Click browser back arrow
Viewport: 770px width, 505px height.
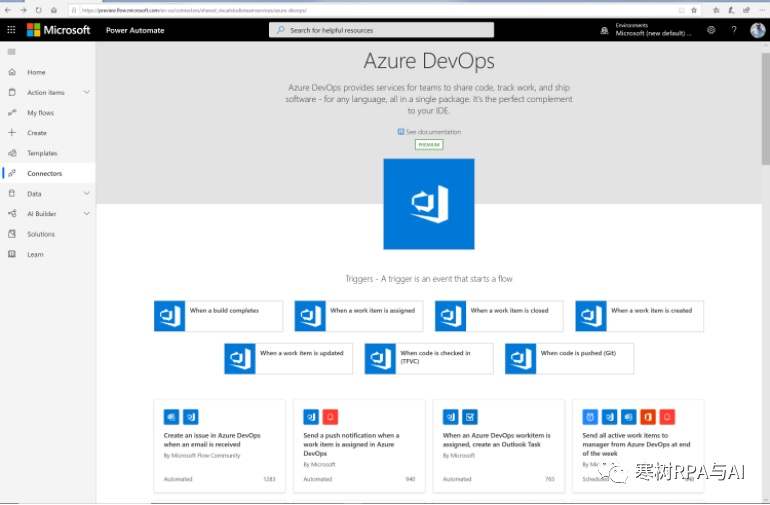point(8,10)
